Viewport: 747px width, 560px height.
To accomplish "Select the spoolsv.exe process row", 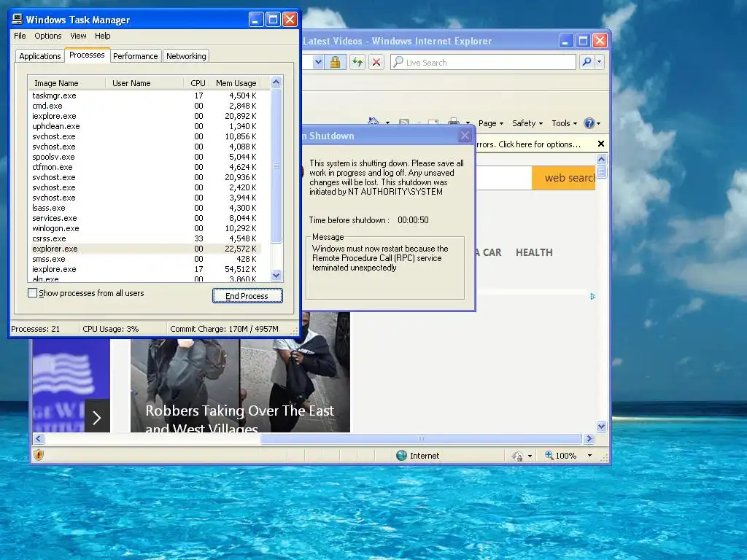I will [145, 157].
